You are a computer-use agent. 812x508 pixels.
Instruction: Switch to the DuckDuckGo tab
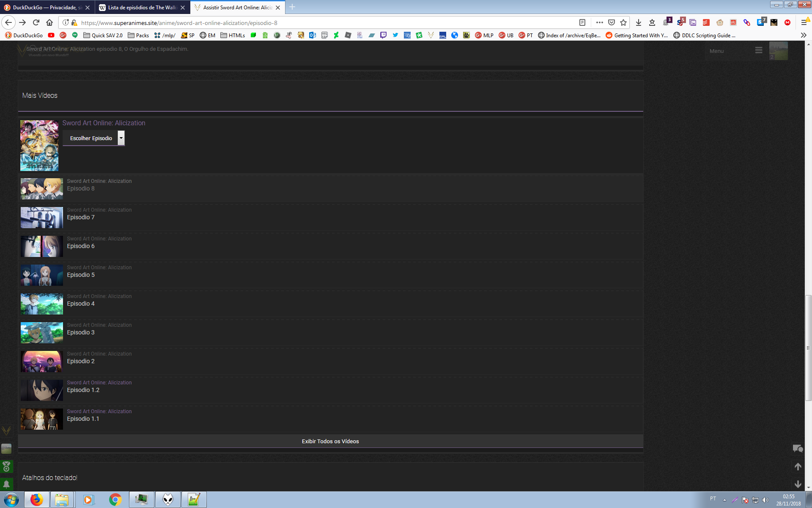tap(44, 7)
